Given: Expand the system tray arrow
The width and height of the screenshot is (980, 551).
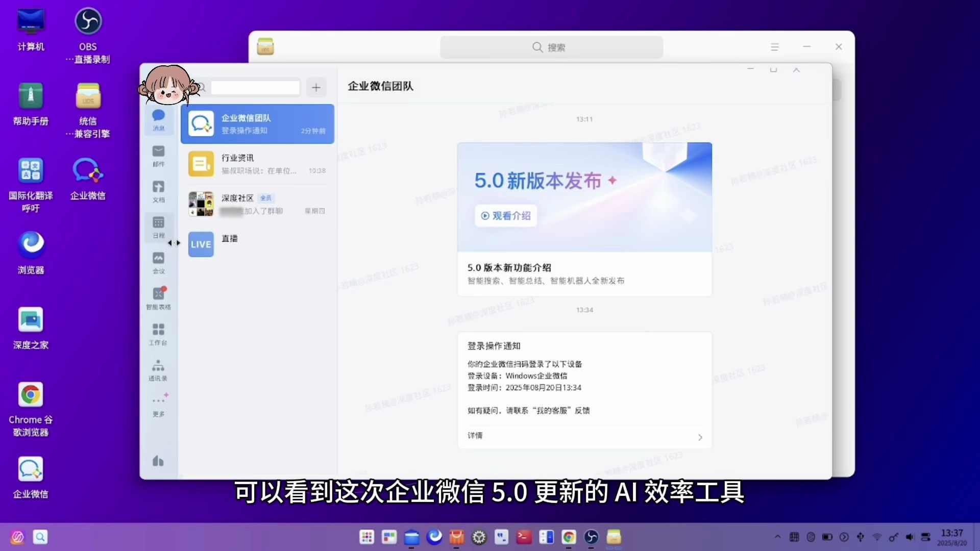Looking at the screenshot, I should point(777,537).
